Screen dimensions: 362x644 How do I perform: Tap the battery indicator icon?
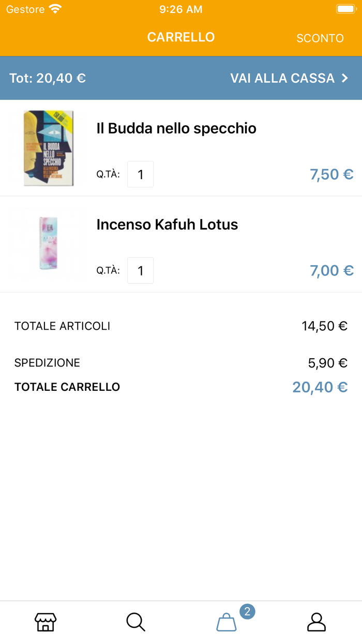tap(345, 8)
